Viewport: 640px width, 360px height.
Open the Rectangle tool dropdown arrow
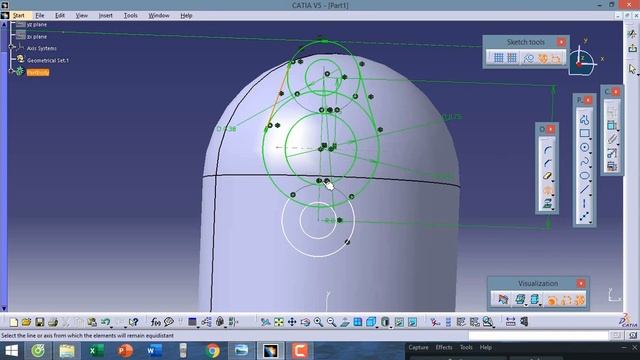click(591, 139)
